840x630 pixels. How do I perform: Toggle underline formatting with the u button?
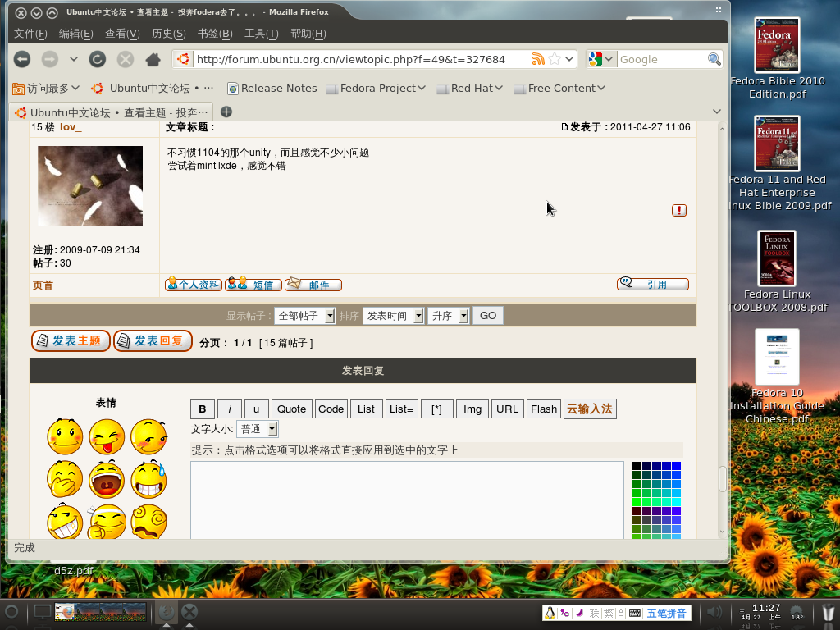257,409
